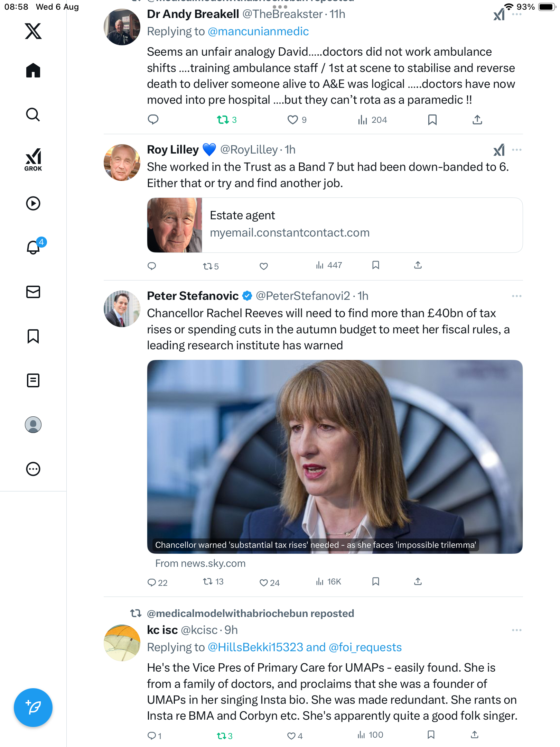Open the search magnifier in sidebar
560x747 pixels.
(33, 115)
